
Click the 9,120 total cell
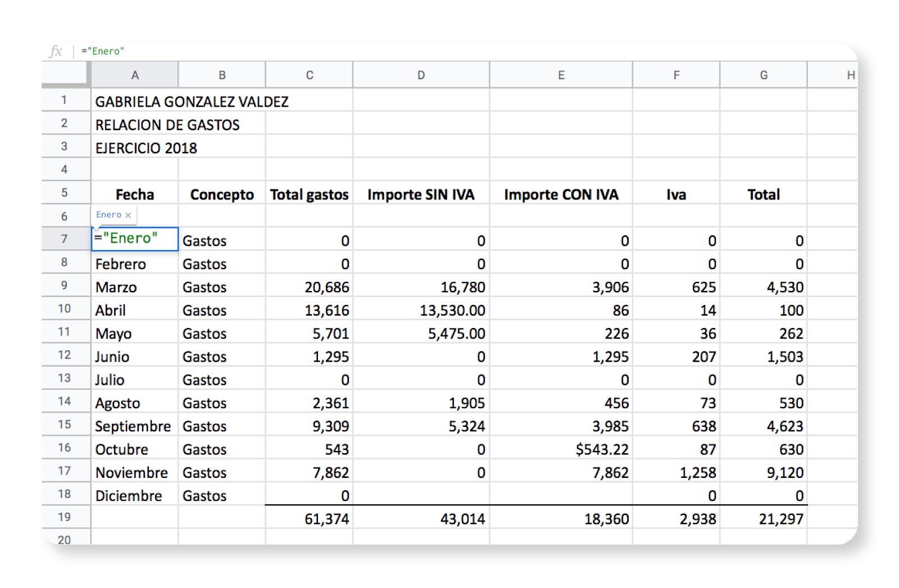[763, 472]
